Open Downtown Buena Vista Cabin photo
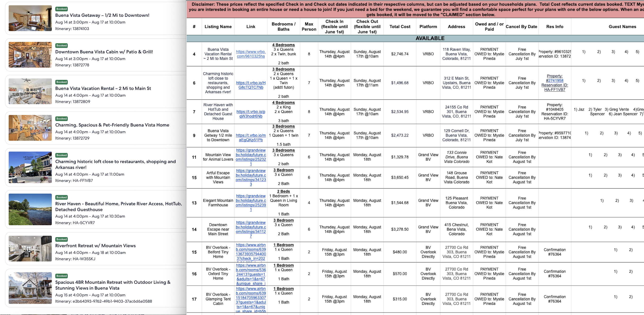Viewport: 644px width, 315px height. 30,55
